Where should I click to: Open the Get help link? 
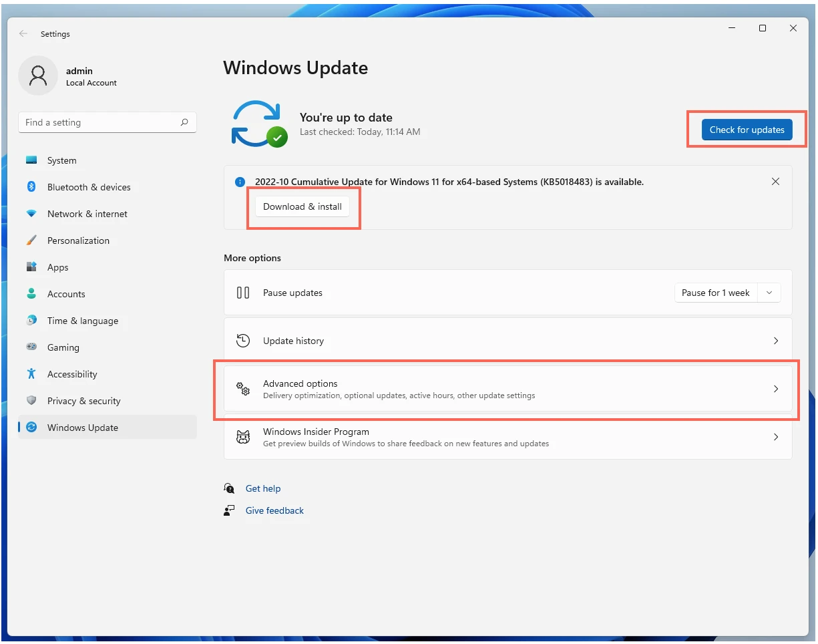tap(263, 488)
